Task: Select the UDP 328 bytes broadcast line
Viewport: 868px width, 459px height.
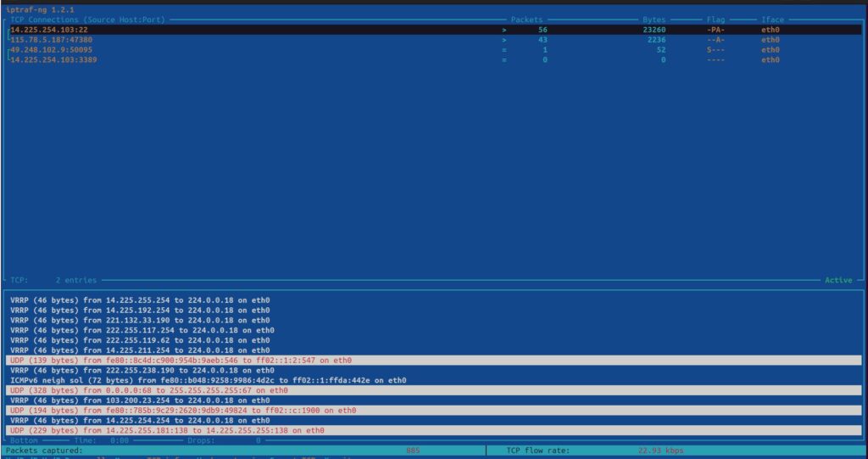Action: 148,390
